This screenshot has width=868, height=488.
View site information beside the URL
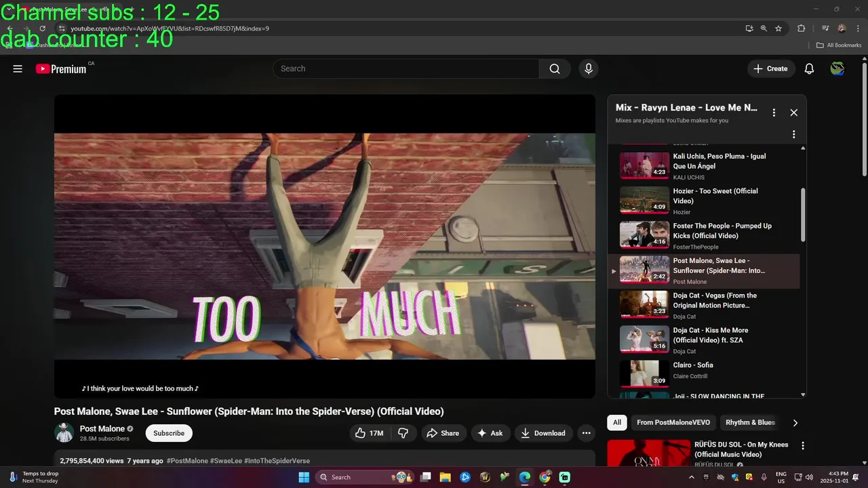click(61, 28)
